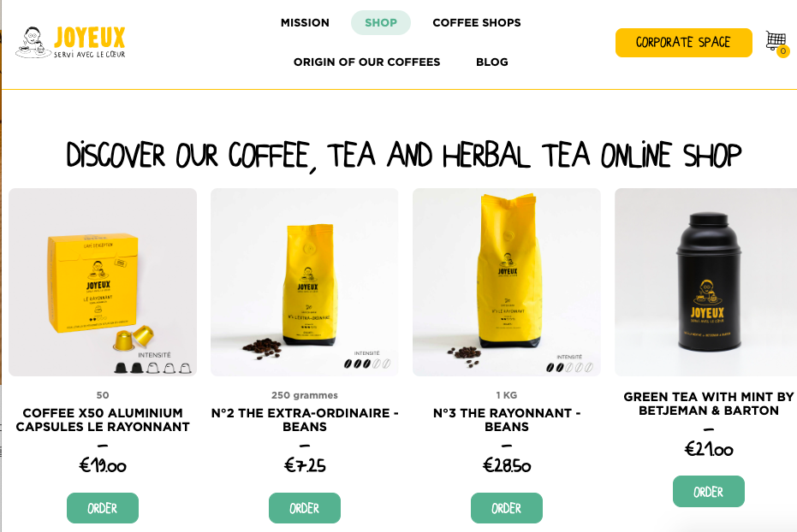
Task: Open the Rayonnant 1 kg bag image
Action: tap(507, 282)
